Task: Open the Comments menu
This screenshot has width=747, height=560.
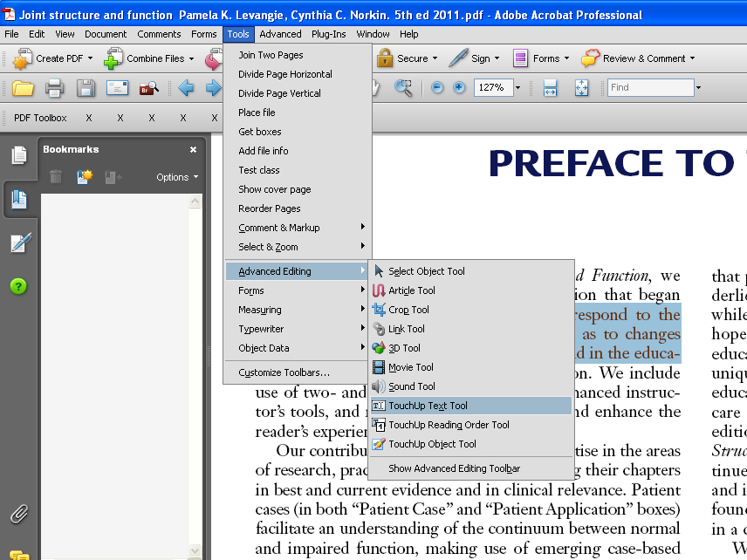Action: click(x=159, y=34)
